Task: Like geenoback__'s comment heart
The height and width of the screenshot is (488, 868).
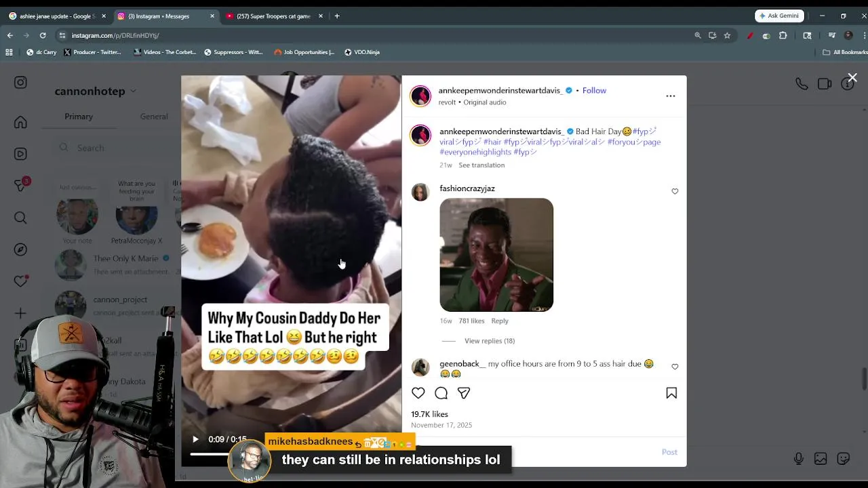Action: (675, 367)
